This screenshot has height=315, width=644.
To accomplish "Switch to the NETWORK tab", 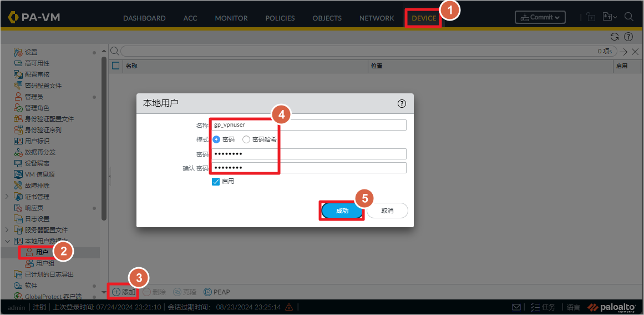I will 377,18.
